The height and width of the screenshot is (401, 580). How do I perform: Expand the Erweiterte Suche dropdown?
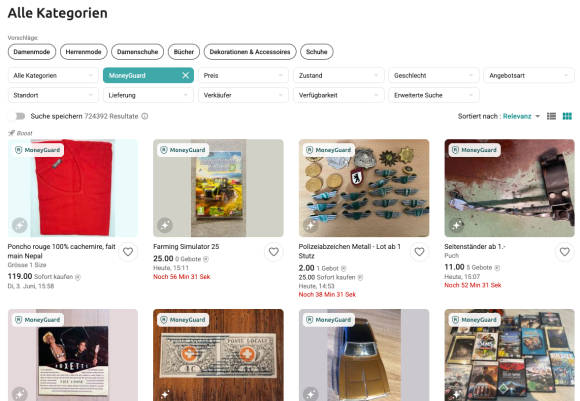[x=434, y=95]
